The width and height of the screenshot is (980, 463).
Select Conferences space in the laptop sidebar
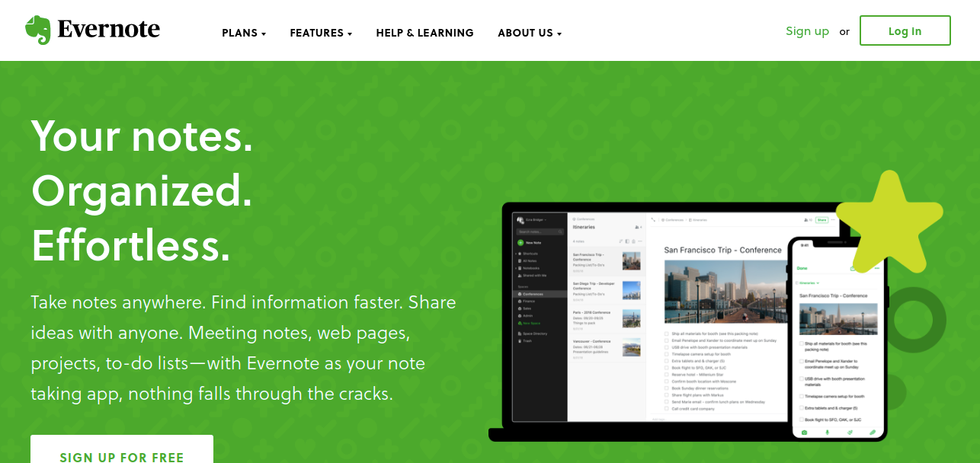533,294
